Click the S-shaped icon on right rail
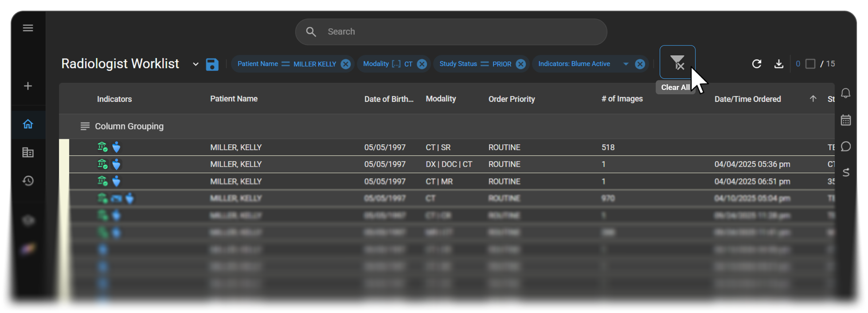Screen dimensions: 868x313 coord(846,172)
